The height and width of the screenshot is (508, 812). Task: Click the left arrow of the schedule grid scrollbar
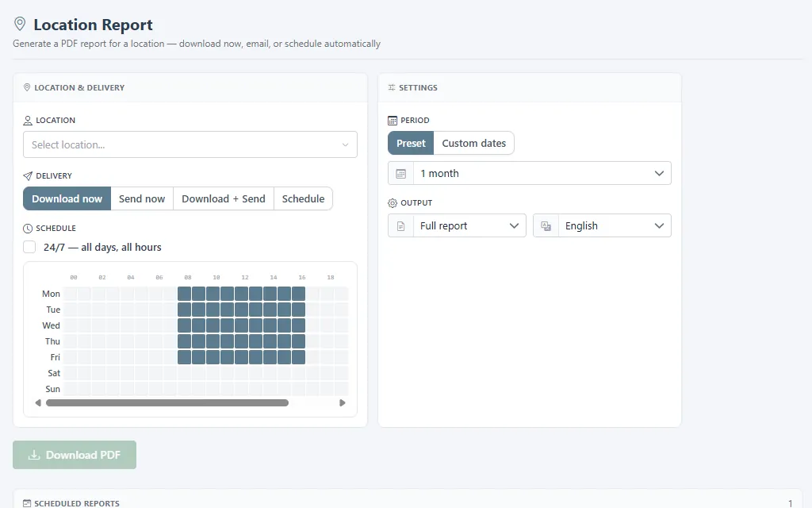click(38, 402)
